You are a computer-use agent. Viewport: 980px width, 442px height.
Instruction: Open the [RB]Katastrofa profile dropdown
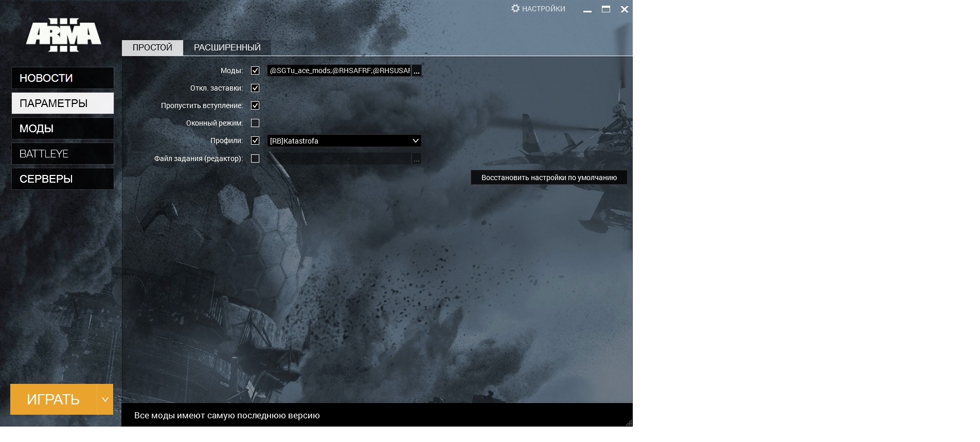tap(344, 141)
